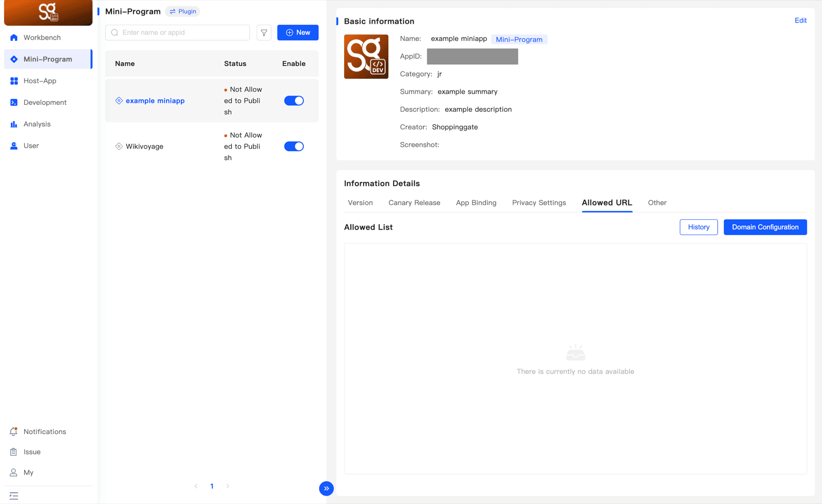
Task: Click the New button
Action: pos(298,32)
